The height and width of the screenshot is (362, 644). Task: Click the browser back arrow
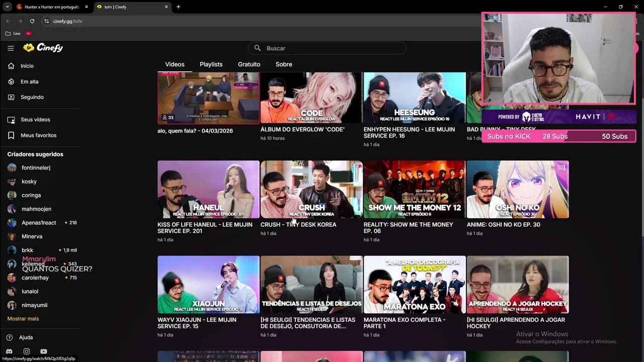pyautogui.click(x=8, y=21)
